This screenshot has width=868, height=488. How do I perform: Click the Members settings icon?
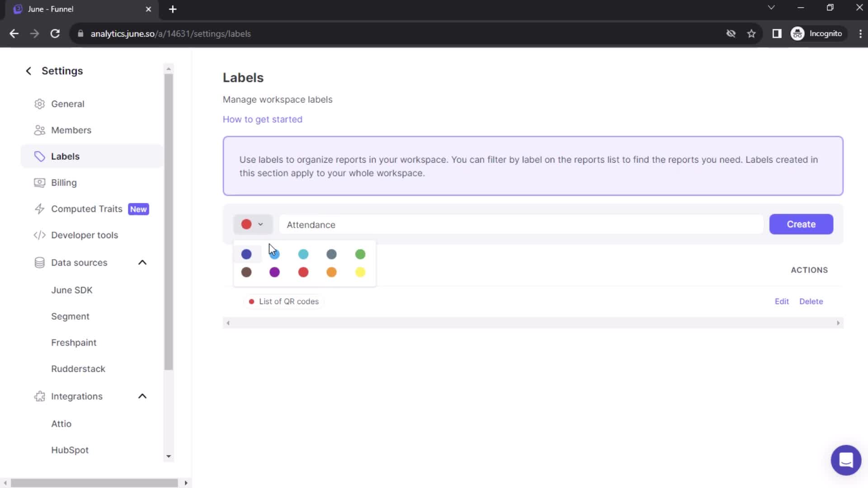[x=39, y=130]
